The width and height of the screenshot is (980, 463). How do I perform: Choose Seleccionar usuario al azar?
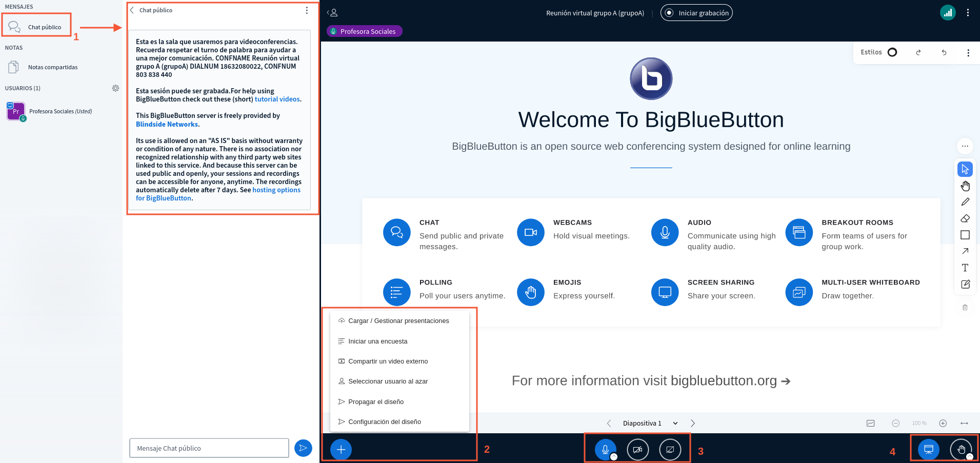[399, 381]
